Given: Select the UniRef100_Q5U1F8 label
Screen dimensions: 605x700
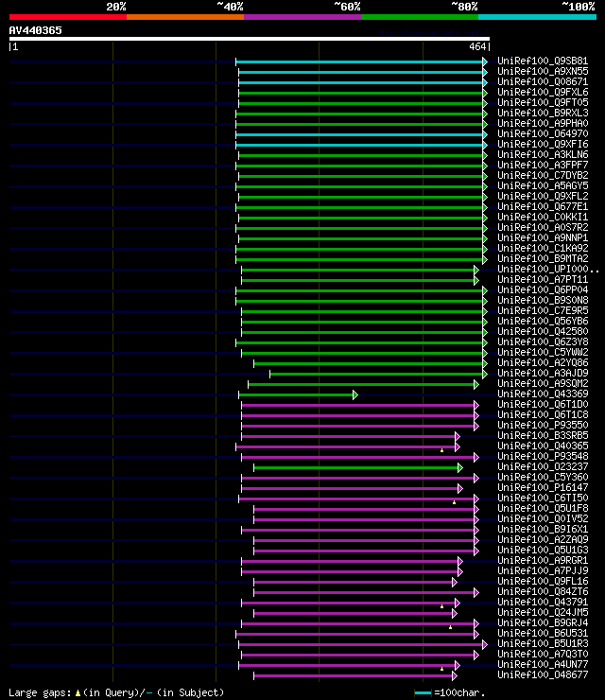Looking at the screenshot, I should 543,509.
